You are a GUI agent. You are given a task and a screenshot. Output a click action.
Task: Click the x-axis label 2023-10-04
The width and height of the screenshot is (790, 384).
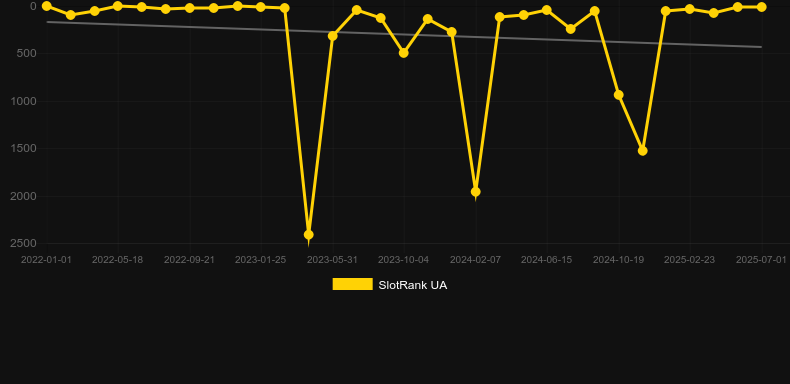tap(404, 260)
